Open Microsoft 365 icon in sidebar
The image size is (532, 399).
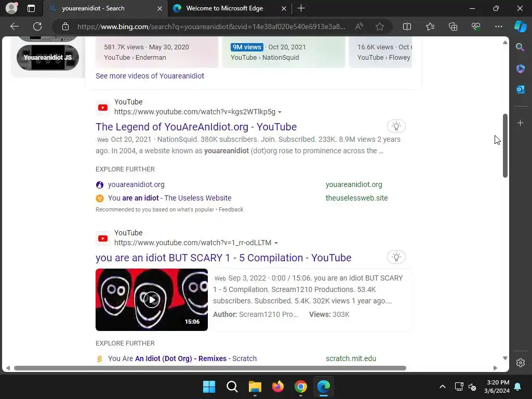tap(520, 69)
